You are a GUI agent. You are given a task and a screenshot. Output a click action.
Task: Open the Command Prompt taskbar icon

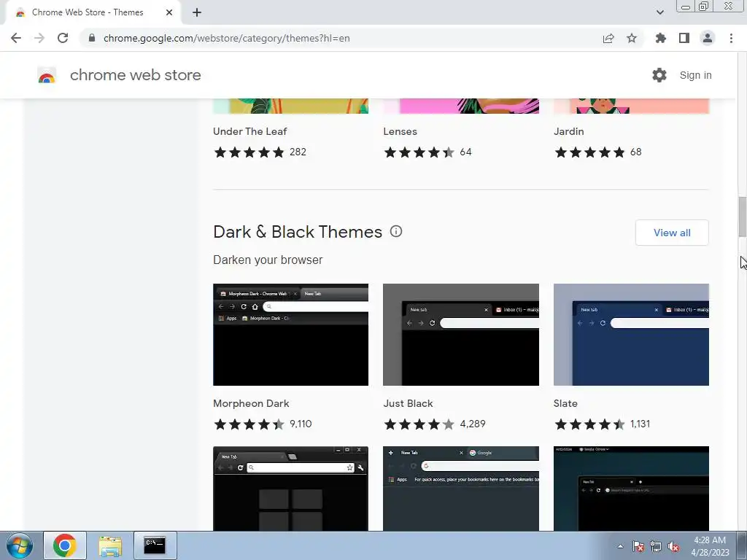tap(155, 545)
